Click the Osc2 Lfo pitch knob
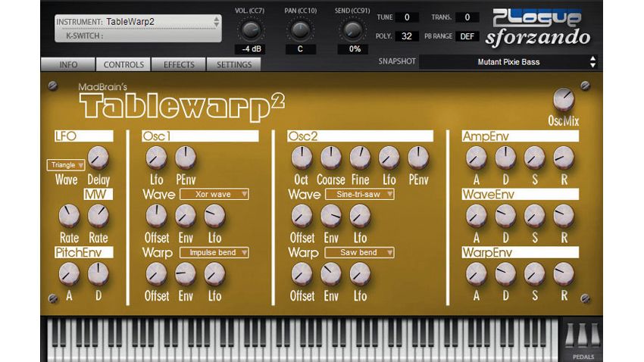Image resolution: width=644 pixels, height=362 pixels. click(x=389, y=158)
